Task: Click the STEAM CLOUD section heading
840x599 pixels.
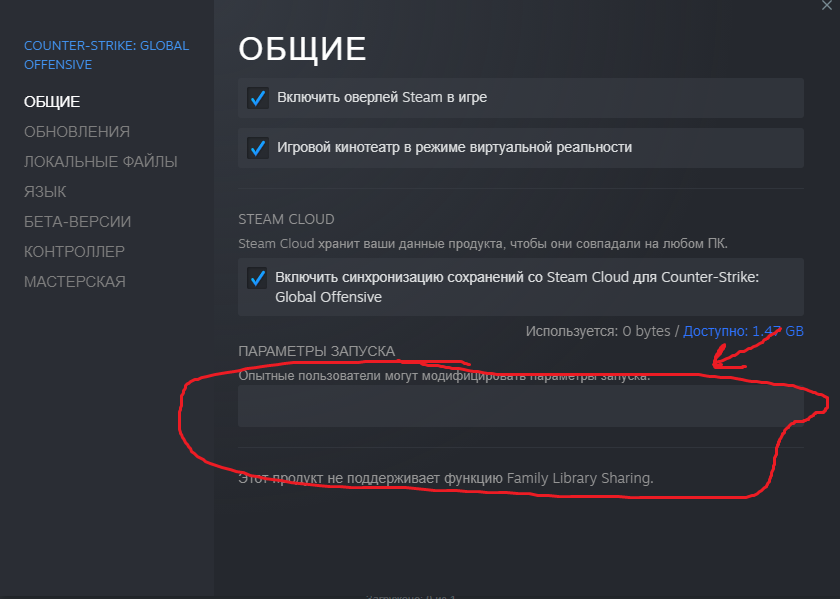Action: (286, 219)
